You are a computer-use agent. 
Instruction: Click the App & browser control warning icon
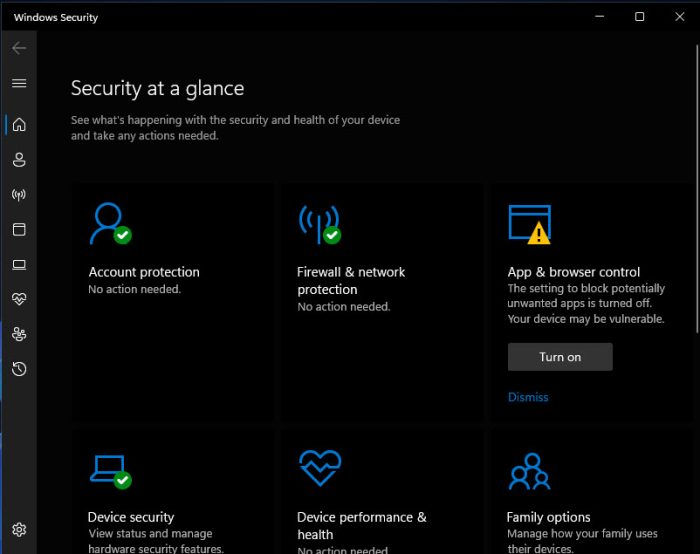pyautogui.click(x=529, y=225)
